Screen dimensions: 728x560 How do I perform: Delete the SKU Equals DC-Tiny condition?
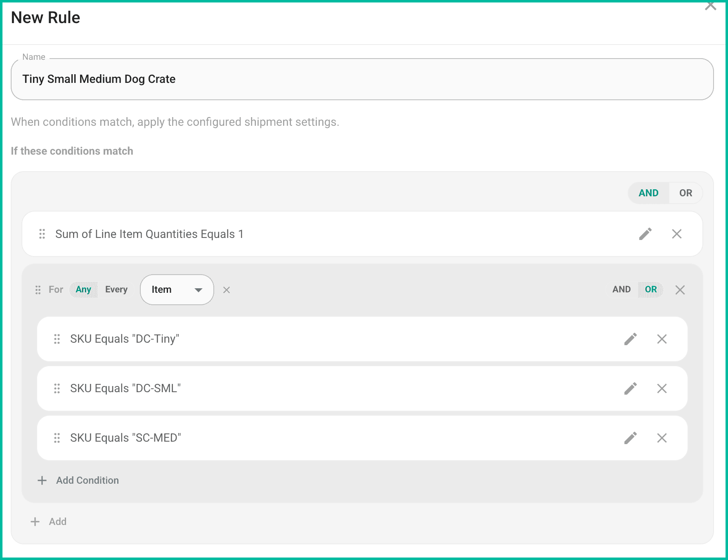coord(662,339)
